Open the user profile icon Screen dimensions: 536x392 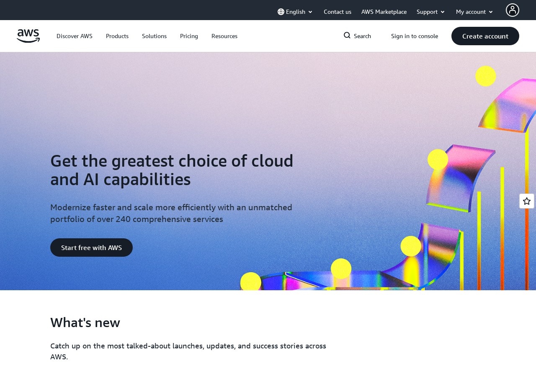512,10
